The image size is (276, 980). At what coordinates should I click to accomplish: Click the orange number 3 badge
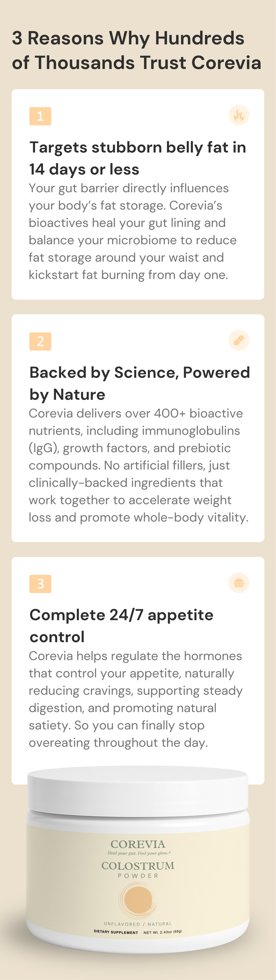tap(40, 583)
